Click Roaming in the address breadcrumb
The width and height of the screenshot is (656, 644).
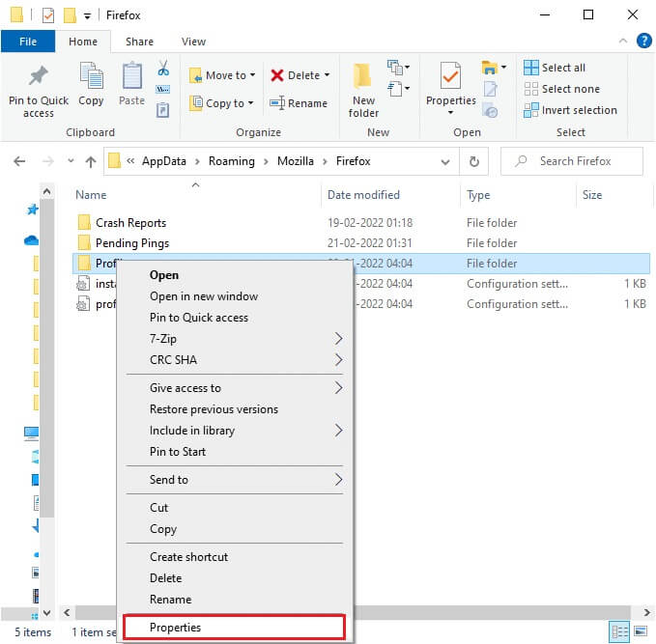[x=231, y=161]
